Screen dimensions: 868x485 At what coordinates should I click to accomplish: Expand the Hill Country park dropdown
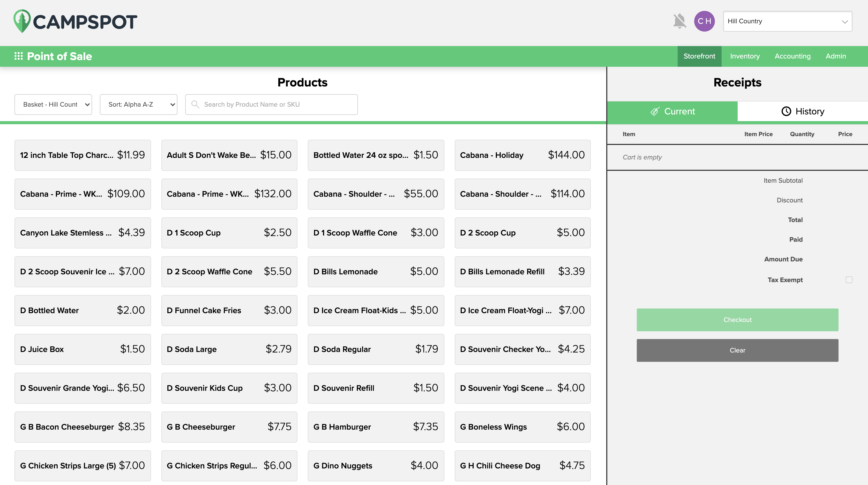[787, 21]
